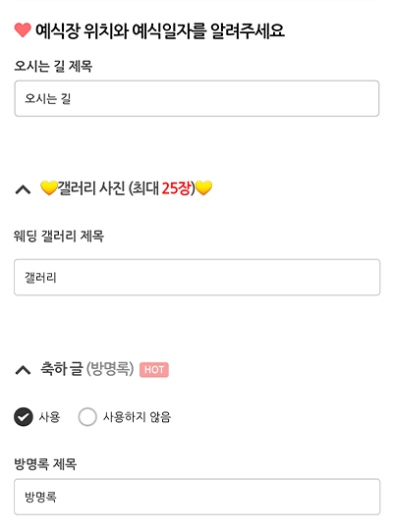Click the 예식장 위치와 예식일자를 알려주세요 heading
The height and width of the screenshot is (532, 393).
point(159,30)
